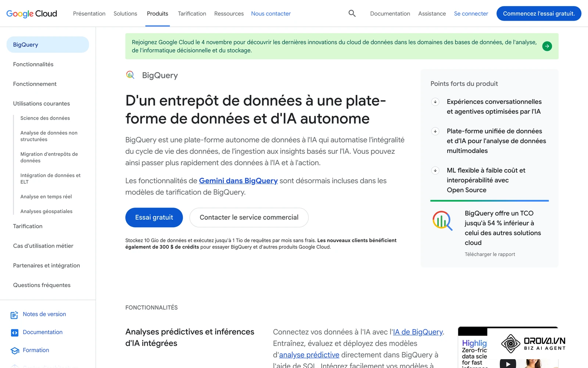This screenshot has height=368, width=588.
Task: Click Contacter le service commercial button
Action: pyautogui.click(x=249, y=217)
